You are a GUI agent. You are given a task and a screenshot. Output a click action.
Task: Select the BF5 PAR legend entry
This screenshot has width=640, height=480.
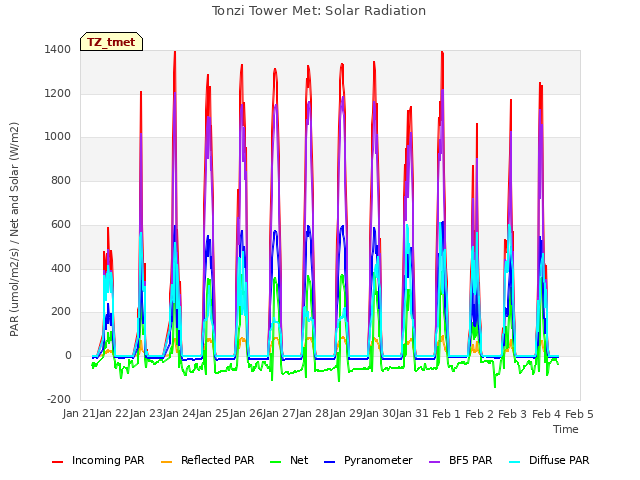[x=461, y=460]
